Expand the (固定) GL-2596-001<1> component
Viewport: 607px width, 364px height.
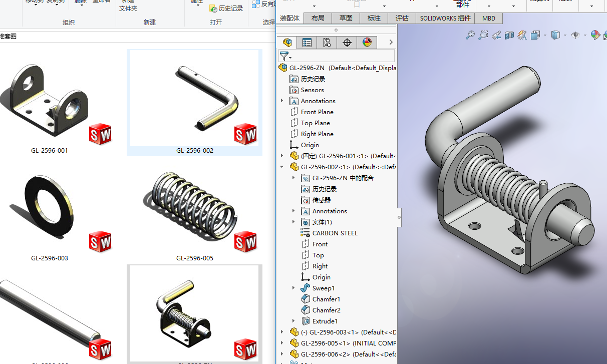tap(282, 156)
